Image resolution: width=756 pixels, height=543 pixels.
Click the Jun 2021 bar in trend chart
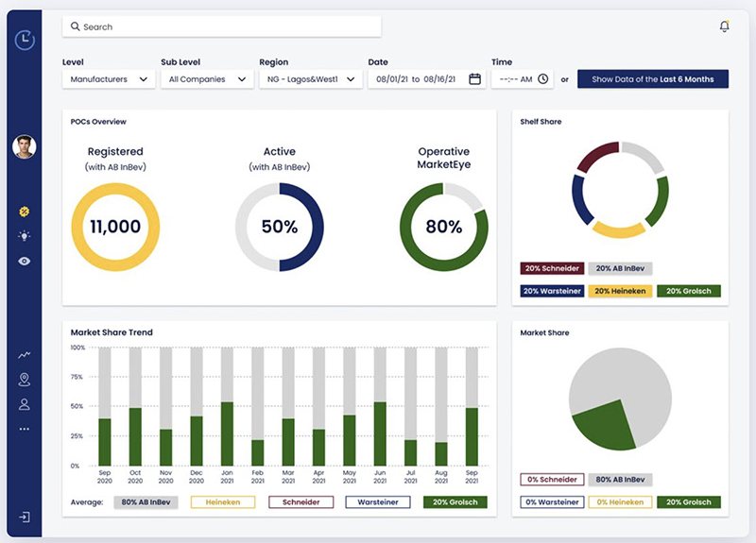(380, 406)
